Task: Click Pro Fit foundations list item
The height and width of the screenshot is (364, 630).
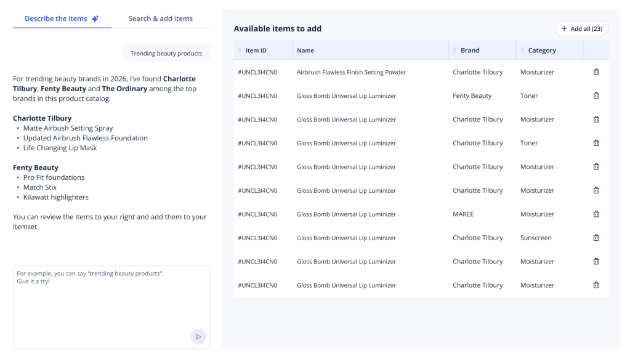Action: coord(54,177)
